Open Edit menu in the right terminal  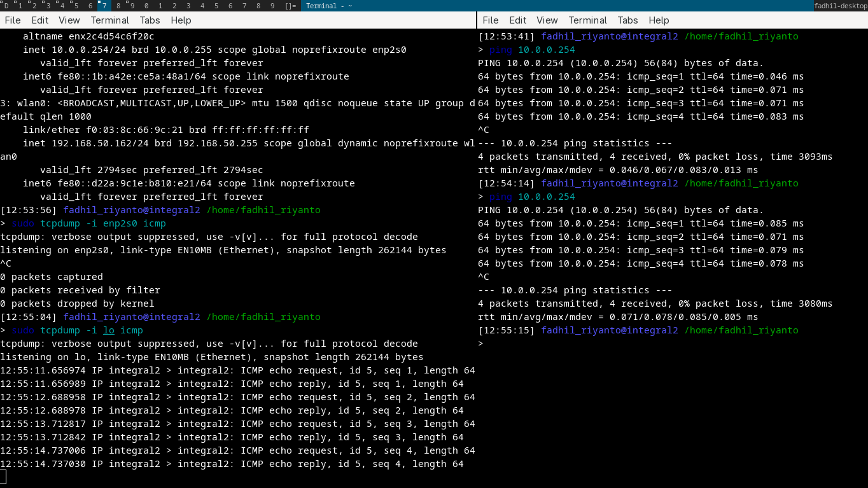(518, 20)
